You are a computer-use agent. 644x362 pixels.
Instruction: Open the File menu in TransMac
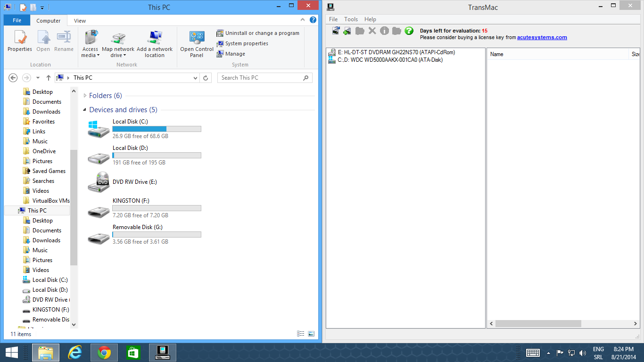coord(333,19)
